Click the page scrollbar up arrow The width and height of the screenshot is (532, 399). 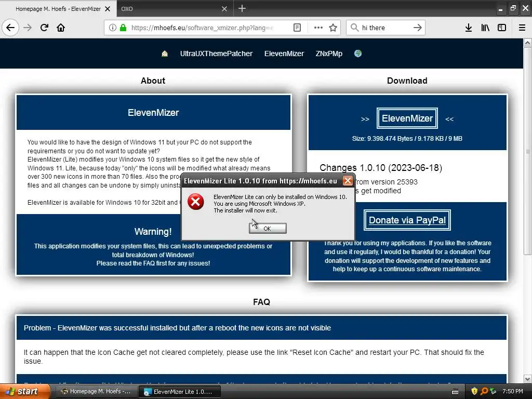(x=527, y=43)
